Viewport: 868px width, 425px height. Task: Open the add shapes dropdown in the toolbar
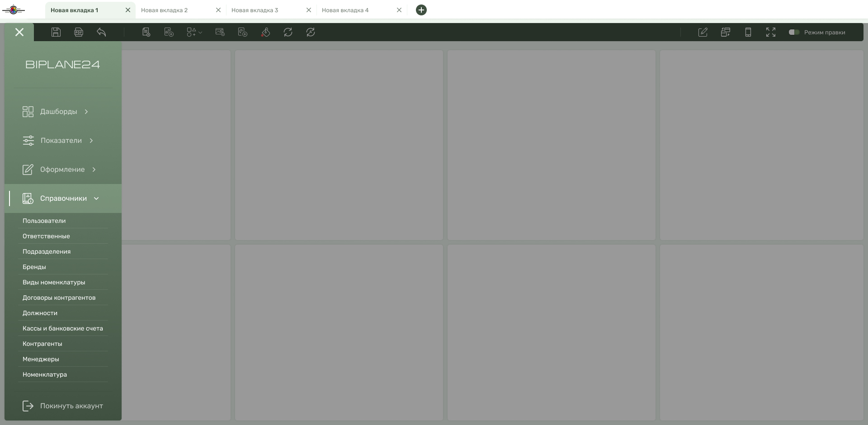194,32
